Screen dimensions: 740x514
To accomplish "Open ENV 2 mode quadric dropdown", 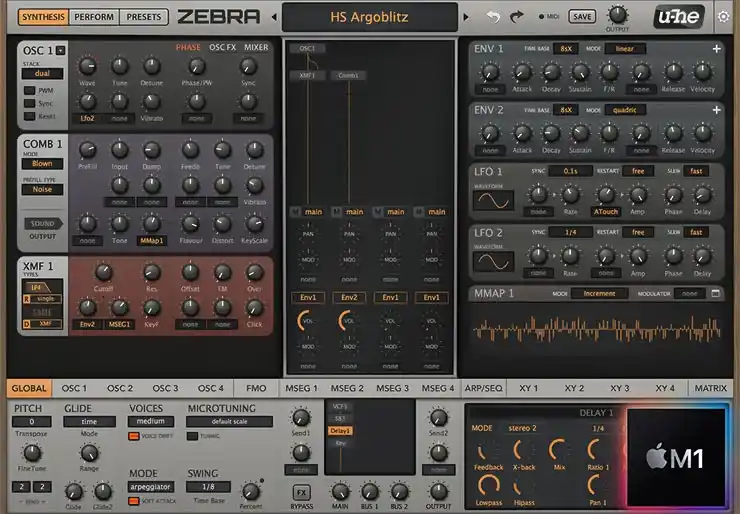I will (625, 110).
